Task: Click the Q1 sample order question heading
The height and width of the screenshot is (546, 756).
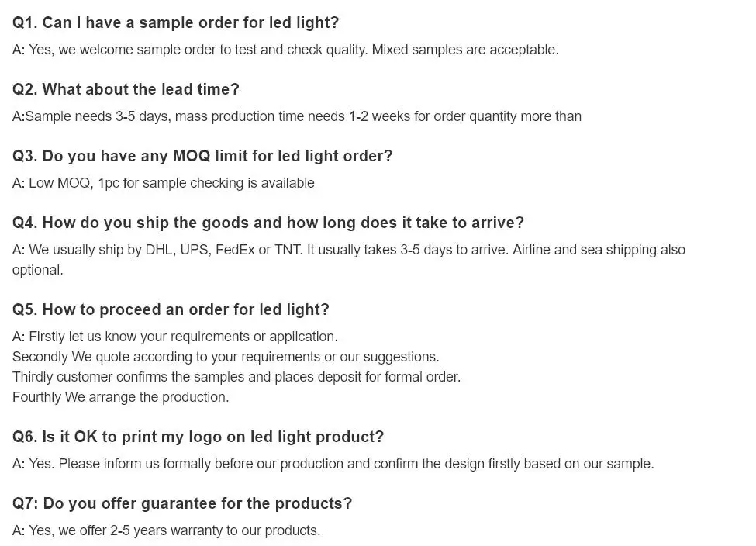Action: 175,23
